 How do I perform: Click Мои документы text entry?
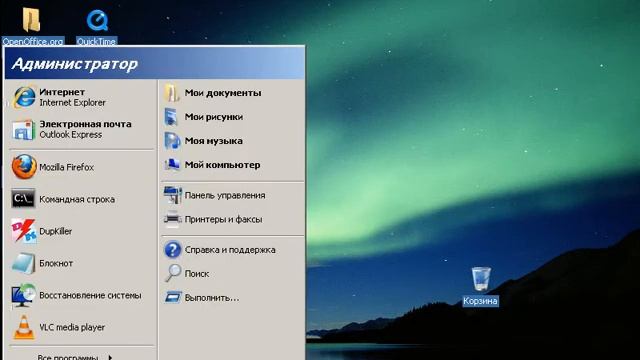click(x=223, y=93)
